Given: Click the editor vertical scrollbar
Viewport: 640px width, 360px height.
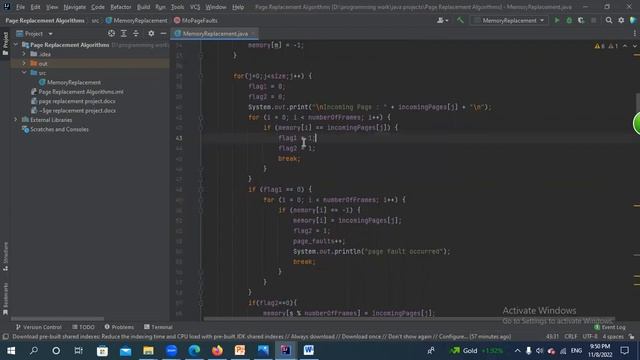Looking at the screenshot, I should pos(638,102).
